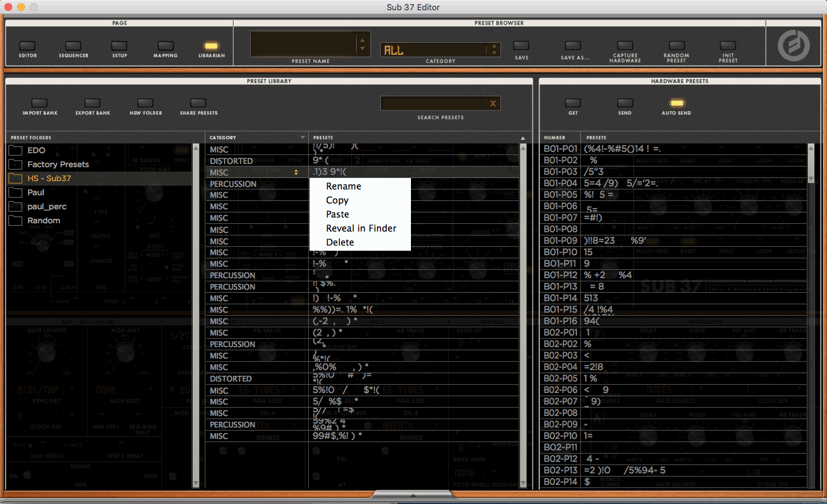Viewport: 827px width, 504px height.
Task: Select hardware preset row B02-P11
Action: pyautogui.click(x=673, y=447)
